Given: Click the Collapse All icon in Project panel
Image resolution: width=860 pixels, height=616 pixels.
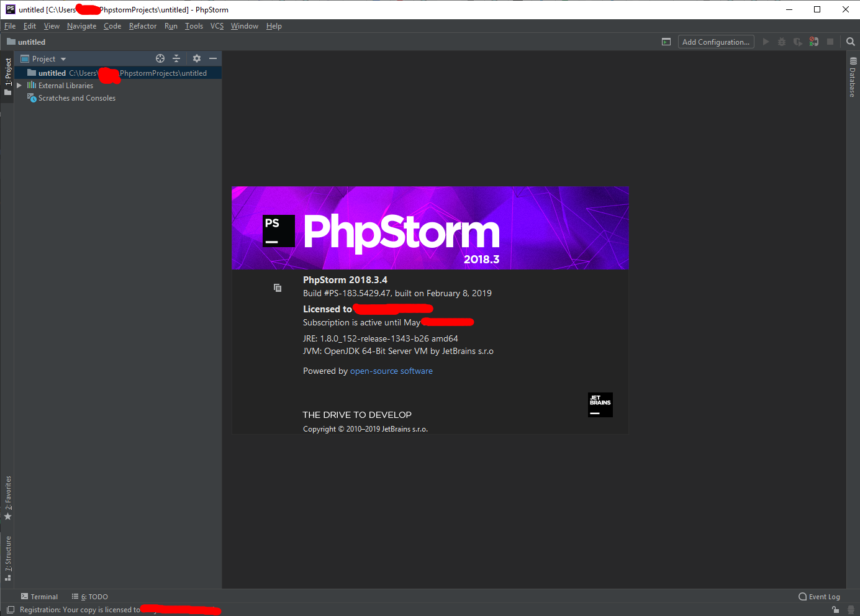Looking at the screenshot, I should click(176, 58).
